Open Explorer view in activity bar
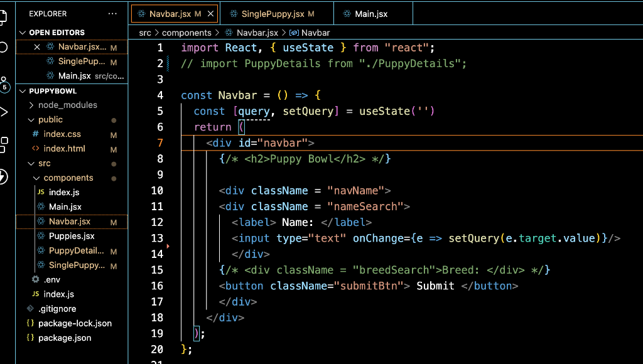This screenshot has width=643, height=364. [x=3, y=16]
